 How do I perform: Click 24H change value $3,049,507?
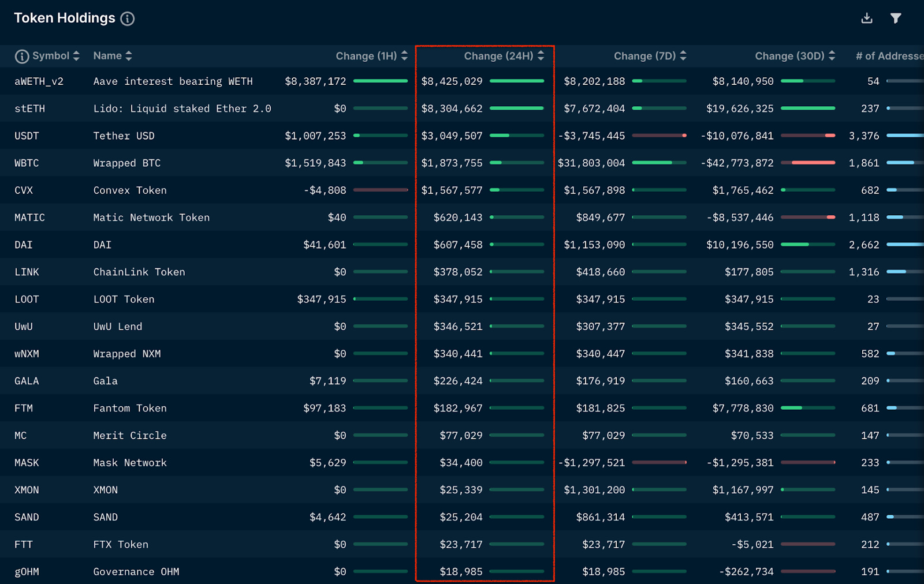point(452,136)
